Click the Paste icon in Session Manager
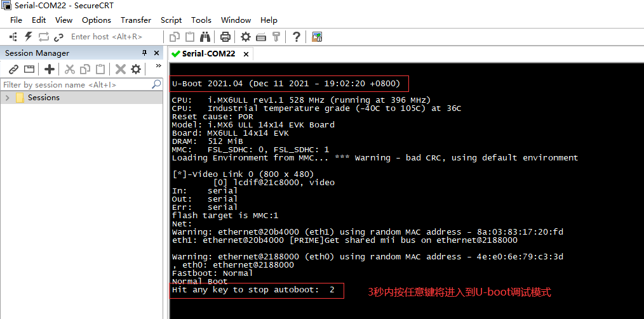 point(100,69)
